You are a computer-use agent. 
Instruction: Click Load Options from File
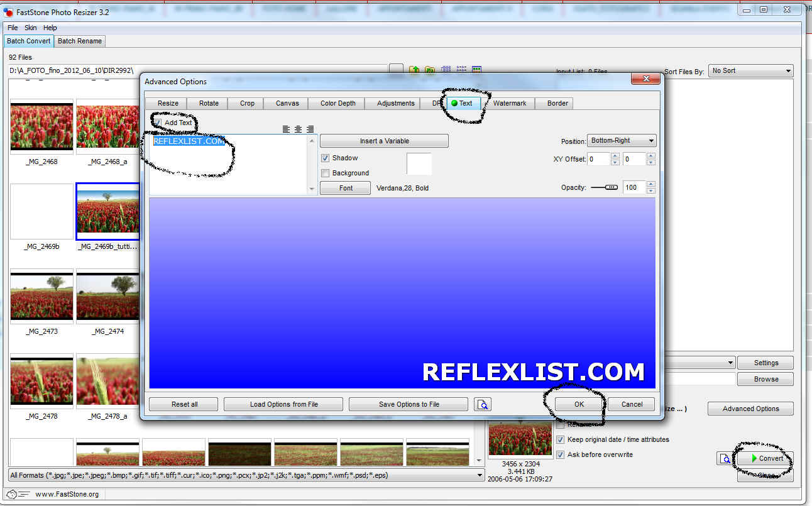click(x=283, y=404)
